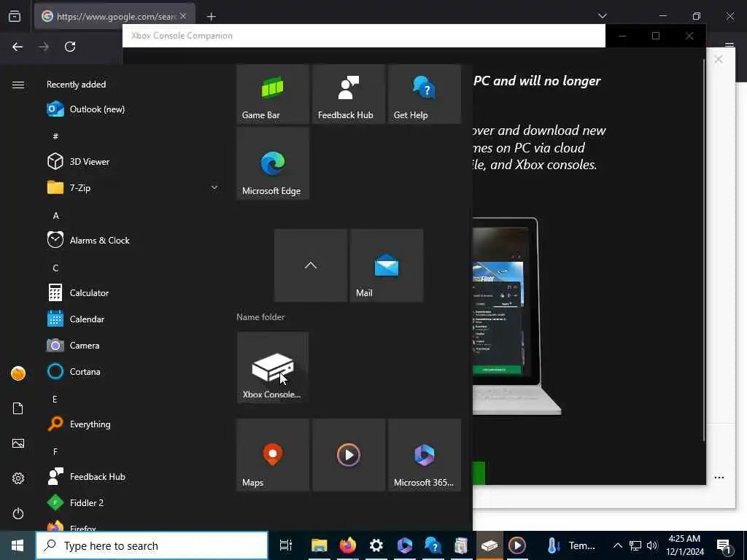Close the panel behind the Xbox window
The image size is (747, 560).
[719, 59]
